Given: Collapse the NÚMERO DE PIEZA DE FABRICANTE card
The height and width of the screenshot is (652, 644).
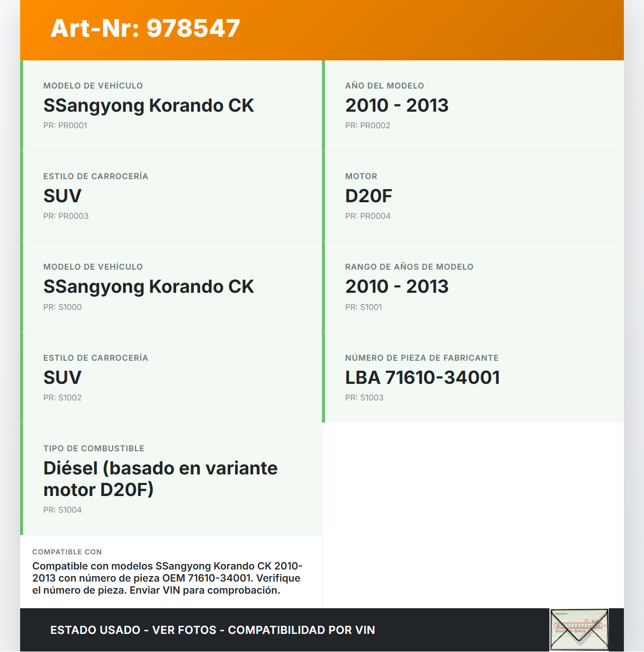Looking at the screenshot, I should (473, 377).
